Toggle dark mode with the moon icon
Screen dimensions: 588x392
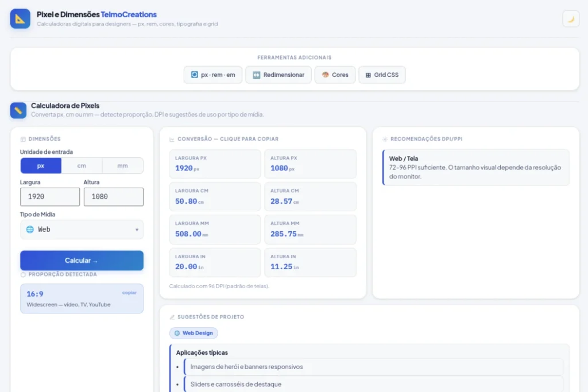[571, 19]
